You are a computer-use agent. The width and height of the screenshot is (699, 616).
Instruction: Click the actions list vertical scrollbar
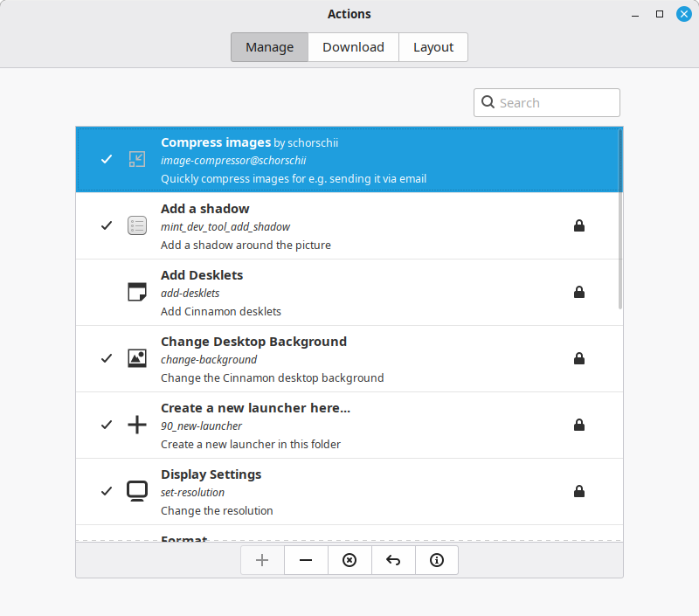(x=620, y=218)
